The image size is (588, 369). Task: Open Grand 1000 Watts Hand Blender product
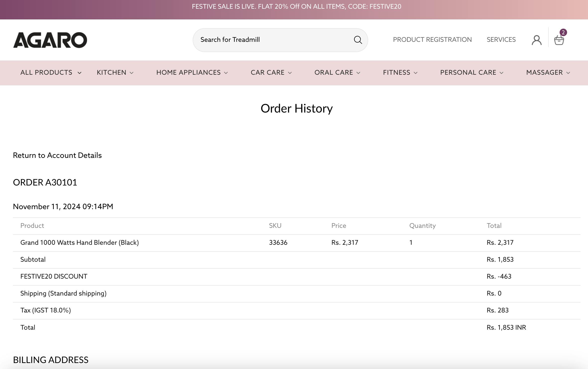[79, 243]
